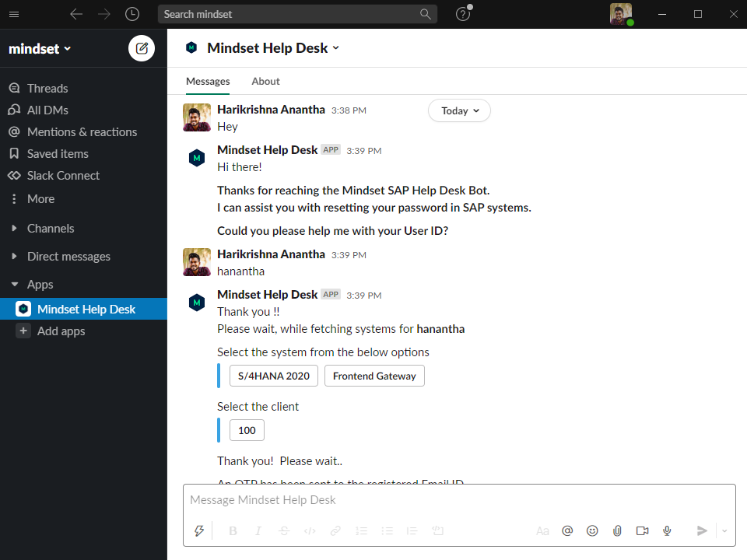Viewport: 747px width, 560px height.
Task: Click S/4HANA 2020 system button
Action: point(273,376)
